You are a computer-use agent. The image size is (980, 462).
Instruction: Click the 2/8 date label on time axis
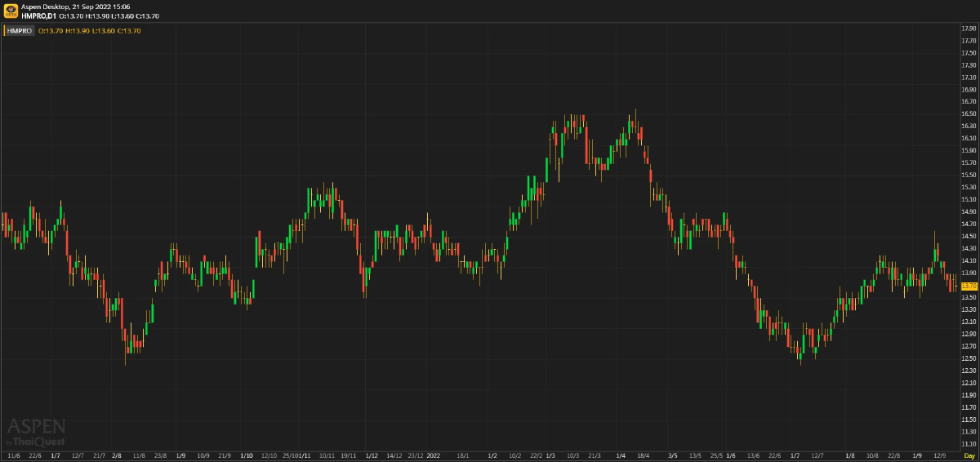click(116, 455)
